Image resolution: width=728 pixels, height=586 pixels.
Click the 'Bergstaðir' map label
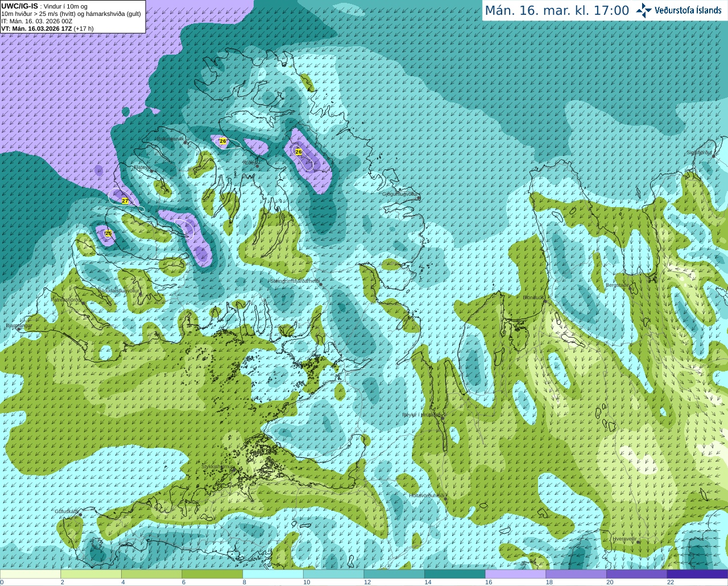pyautogui.click(x=618, y=285)
